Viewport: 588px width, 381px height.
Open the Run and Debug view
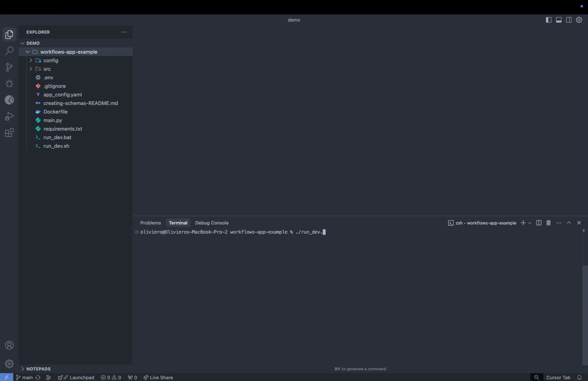[9, 116]
